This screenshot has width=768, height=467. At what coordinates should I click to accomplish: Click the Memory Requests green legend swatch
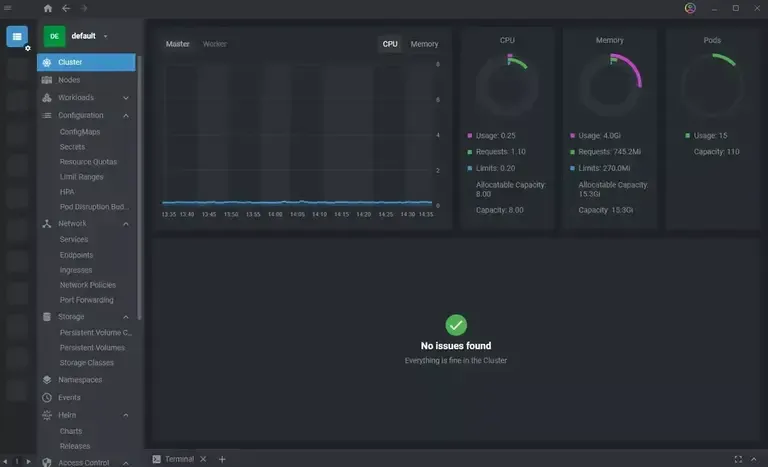572,152
